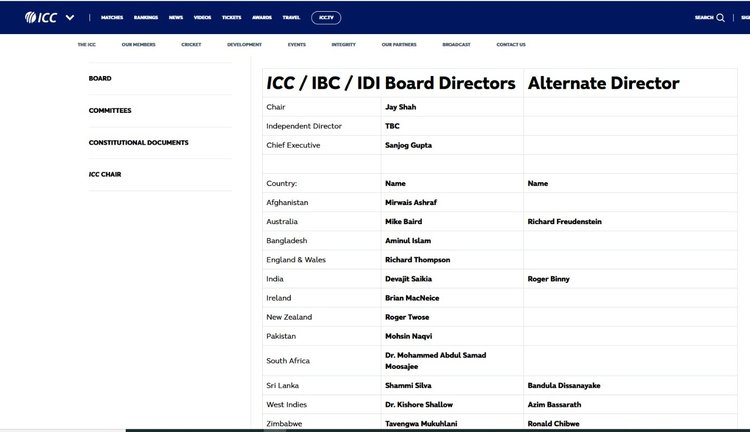Switch to the Development tab

(244, 45)
